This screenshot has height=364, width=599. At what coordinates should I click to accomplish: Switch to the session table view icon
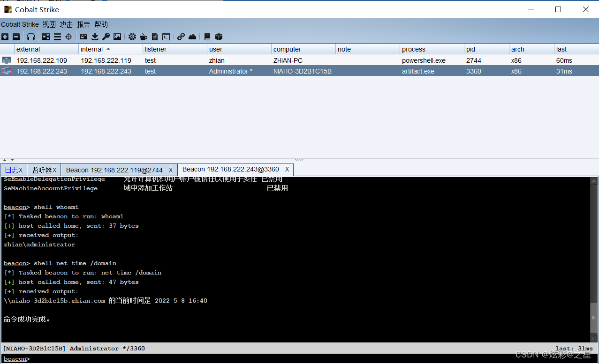pyautogui.click(x=57, y=37)
